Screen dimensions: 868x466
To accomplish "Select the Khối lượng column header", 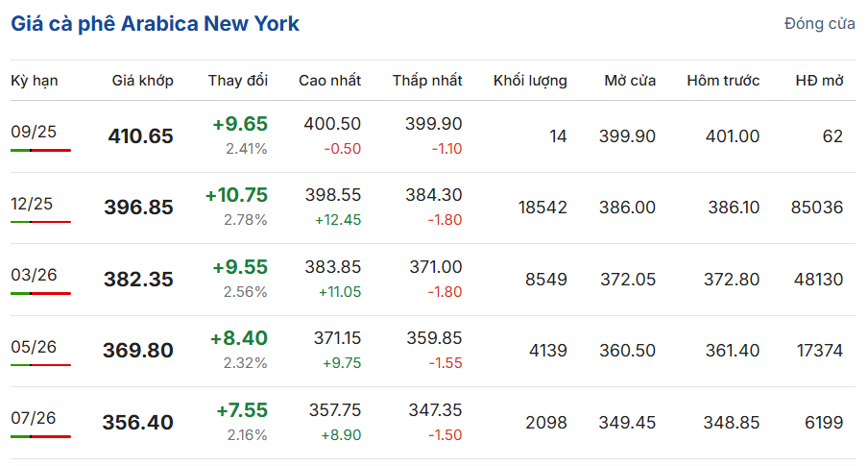I will [530, 81].
